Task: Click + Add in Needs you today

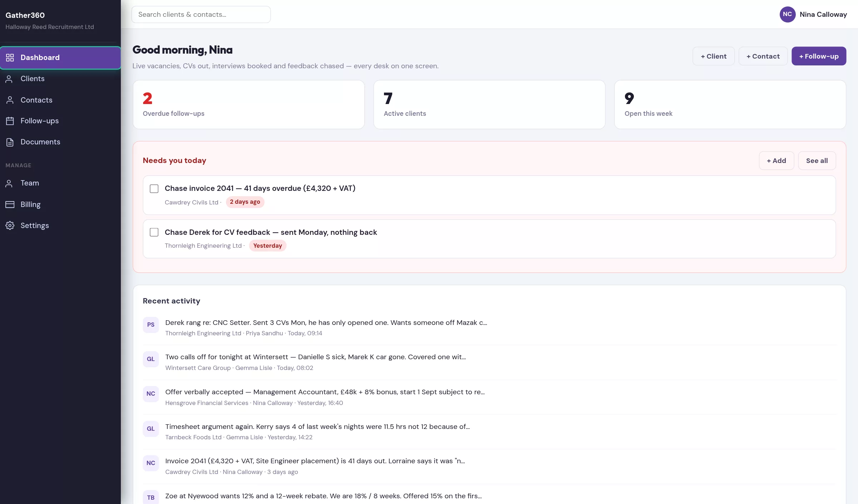Action: pos(776,161)
